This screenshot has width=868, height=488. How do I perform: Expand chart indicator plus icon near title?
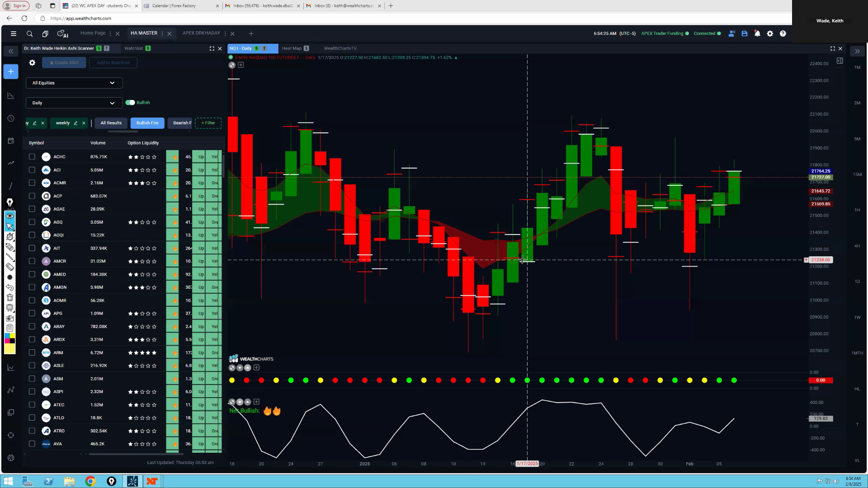[x=241, y=65]
